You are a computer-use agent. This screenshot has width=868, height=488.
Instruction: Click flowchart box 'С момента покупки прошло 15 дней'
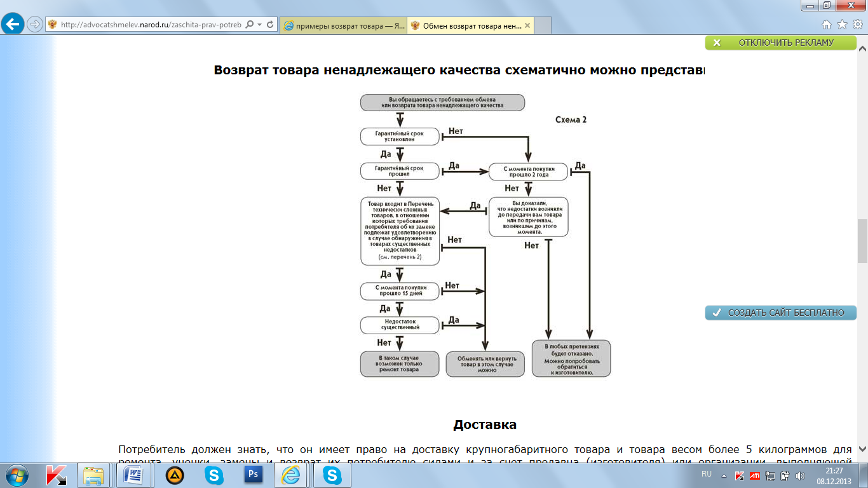coord(400,292)
